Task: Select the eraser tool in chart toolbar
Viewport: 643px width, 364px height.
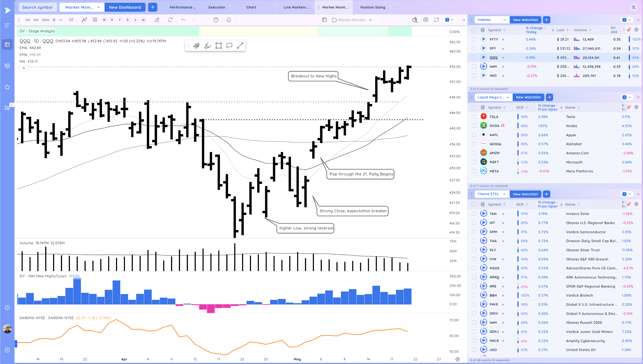Action: [157, 20]
